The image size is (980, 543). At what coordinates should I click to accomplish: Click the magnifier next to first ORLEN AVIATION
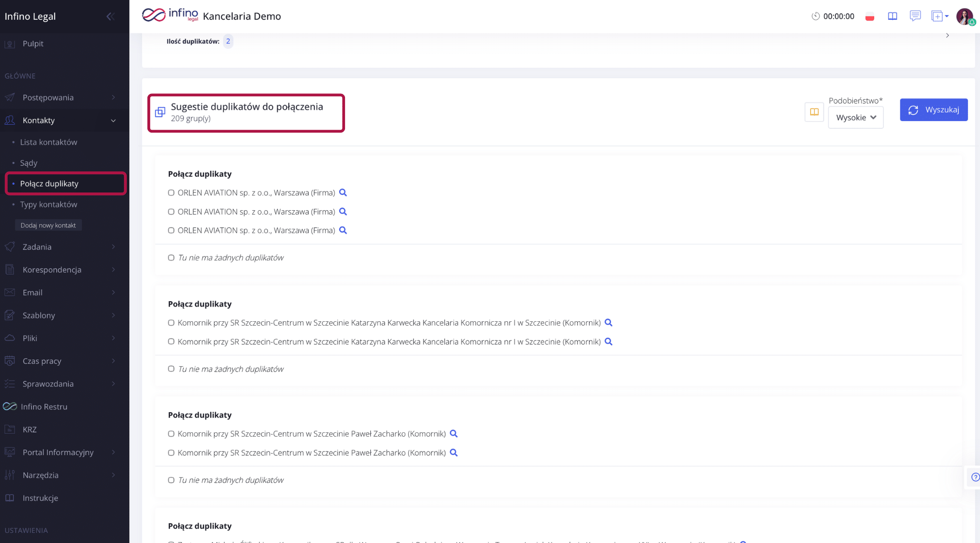point(343,192)
